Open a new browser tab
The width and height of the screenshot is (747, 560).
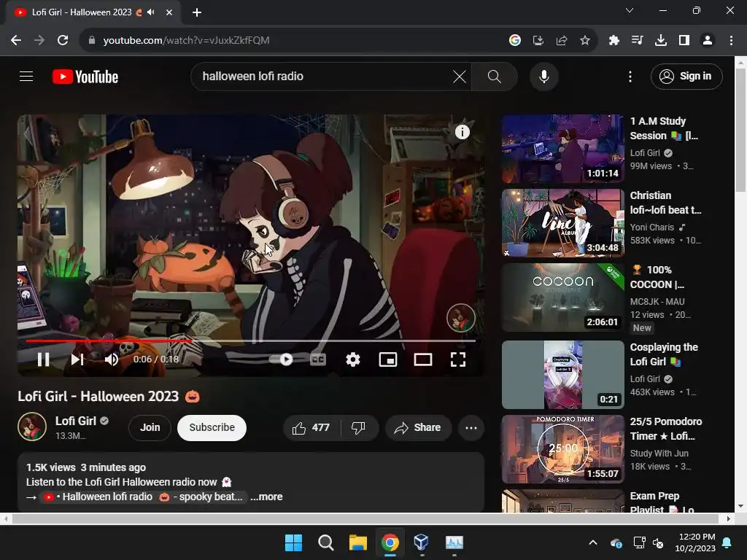coord(197,12)
